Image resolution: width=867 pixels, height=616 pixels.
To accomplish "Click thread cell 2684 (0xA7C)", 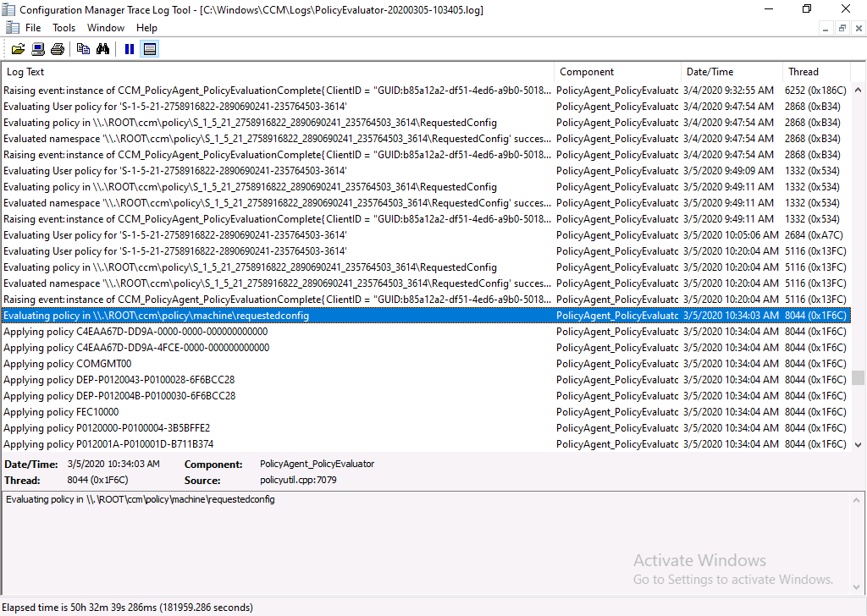I will pyautogui.click(x=814, y=234).
